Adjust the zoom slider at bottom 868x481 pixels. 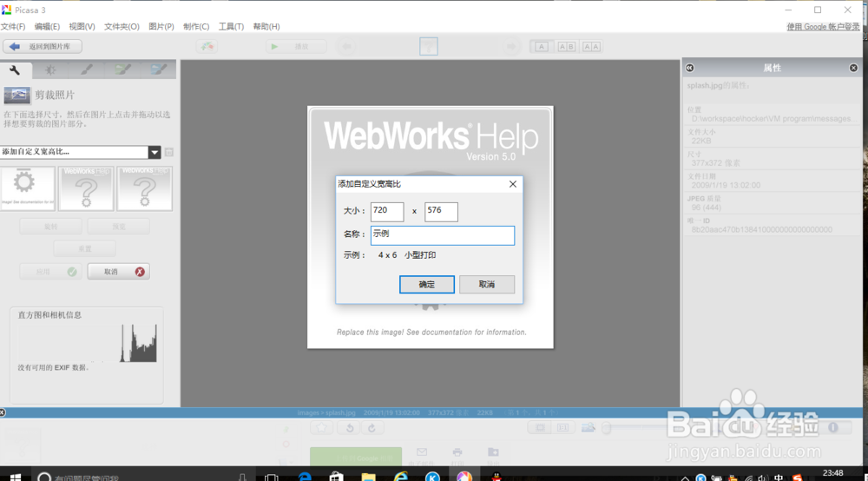pyautogui.click(x=607, y=428)
